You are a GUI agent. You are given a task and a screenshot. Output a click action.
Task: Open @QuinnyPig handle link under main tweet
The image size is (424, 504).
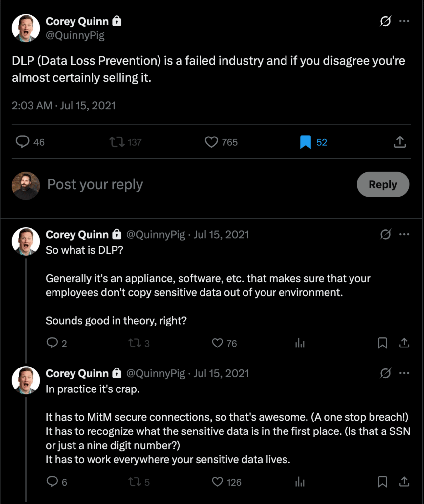(x=75, y=35)
